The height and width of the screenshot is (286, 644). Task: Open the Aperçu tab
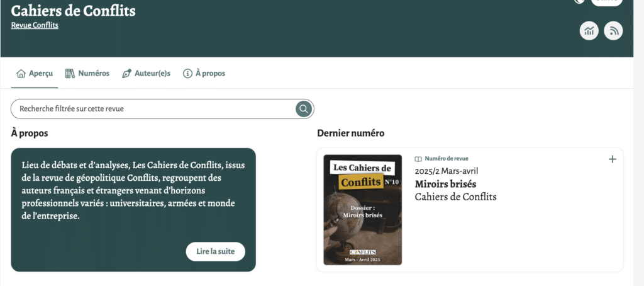pyautogui.click(x=35, y=74)
